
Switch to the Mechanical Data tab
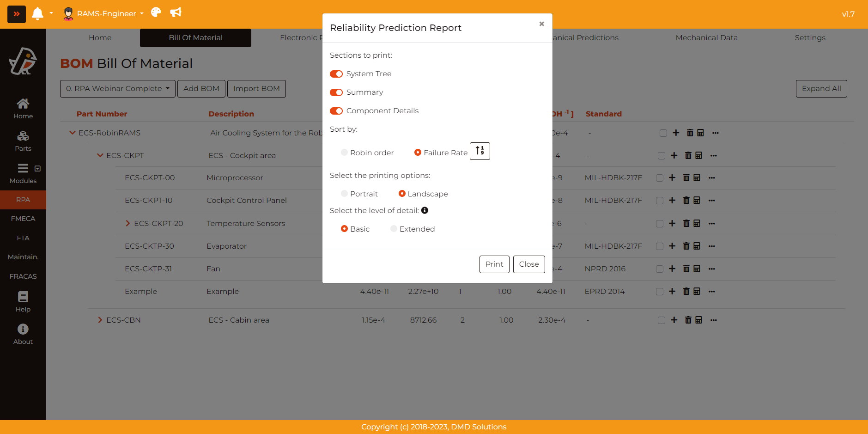coord(706,38)
